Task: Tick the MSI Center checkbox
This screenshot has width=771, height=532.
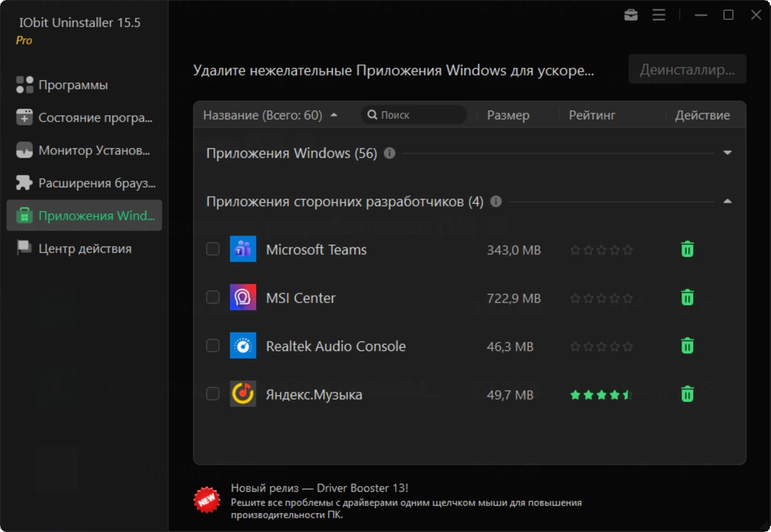Action: click(x=213, y=297)
